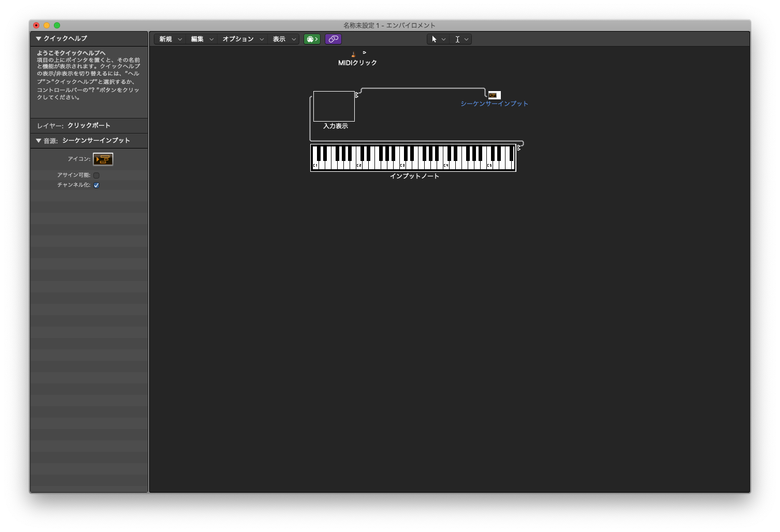Click the MIDIクリック metronome icon
780x532 pixels.
[x=353, y=54]
